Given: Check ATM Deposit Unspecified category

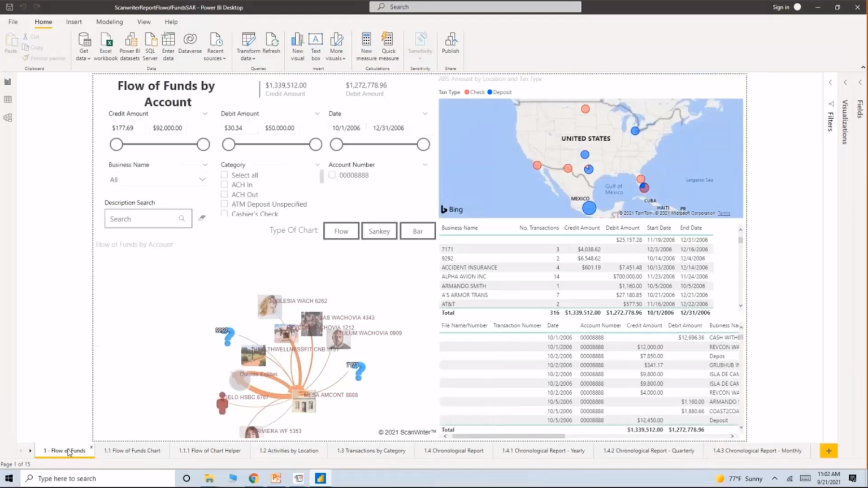Looking at the screenshot, I should click(224, 204).
